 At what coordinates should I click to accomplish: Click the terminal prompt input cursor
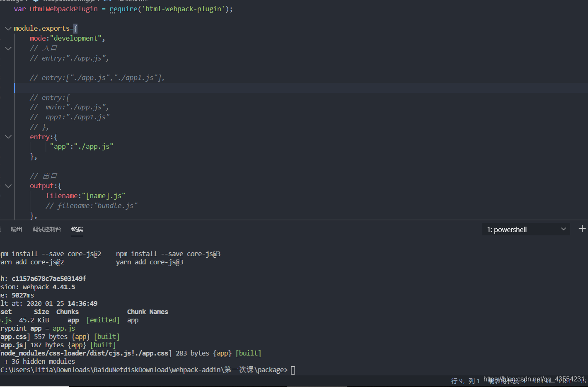(293, 370)
